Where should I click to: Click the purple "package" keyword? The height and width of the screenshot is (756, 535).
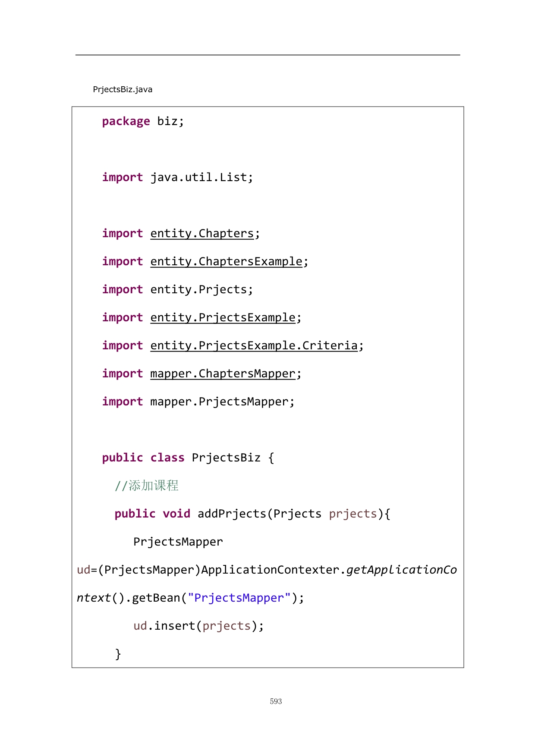[x=126, y=121]
